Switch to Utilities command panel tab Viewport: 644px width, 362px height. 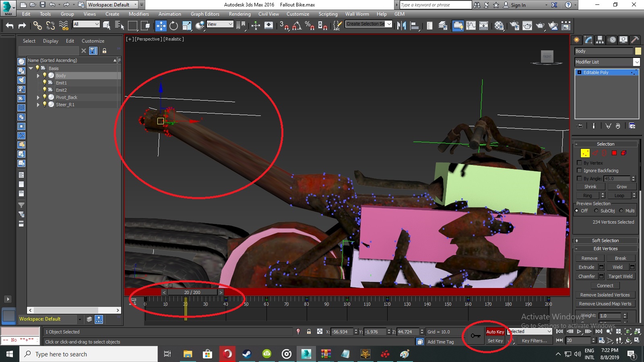[x=635, y=40]
